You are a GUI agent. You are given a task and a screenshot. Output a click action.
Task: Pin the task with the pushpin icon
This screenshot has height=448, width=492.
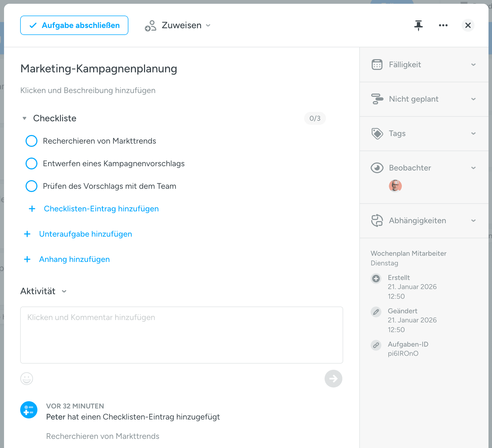(418, 25)
